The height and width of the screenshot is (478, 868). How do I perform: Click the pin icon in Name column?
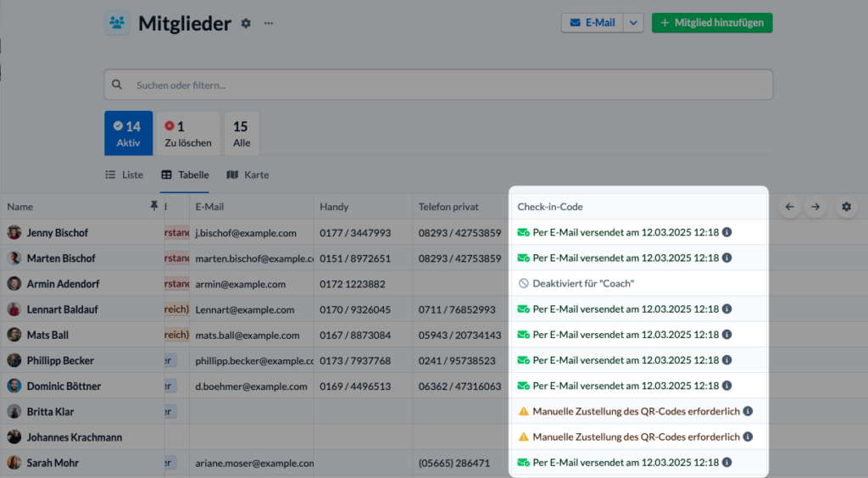154,206
